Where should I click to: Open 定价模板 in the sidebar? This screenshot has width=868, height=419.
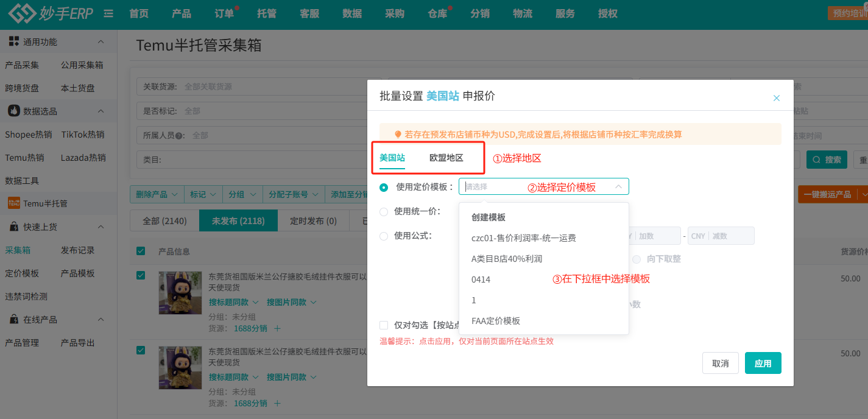click(22, 273)
